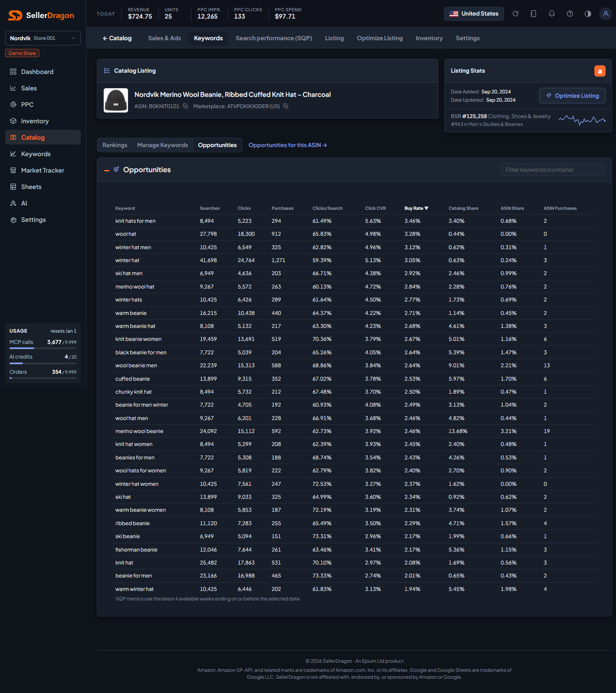The image size is (616, 693).
Task: Open the Optimize Listing tab
Action: coord(380,38)
